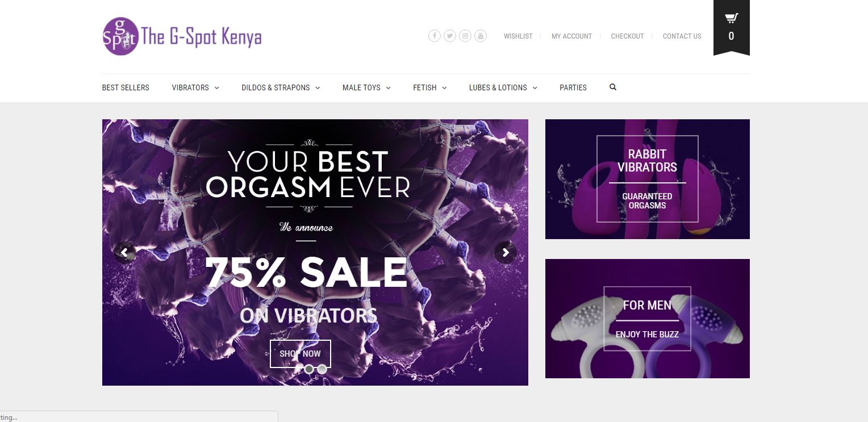868x422 pixels.
Task: Open the Parties menu item
Action: (573, 87)
